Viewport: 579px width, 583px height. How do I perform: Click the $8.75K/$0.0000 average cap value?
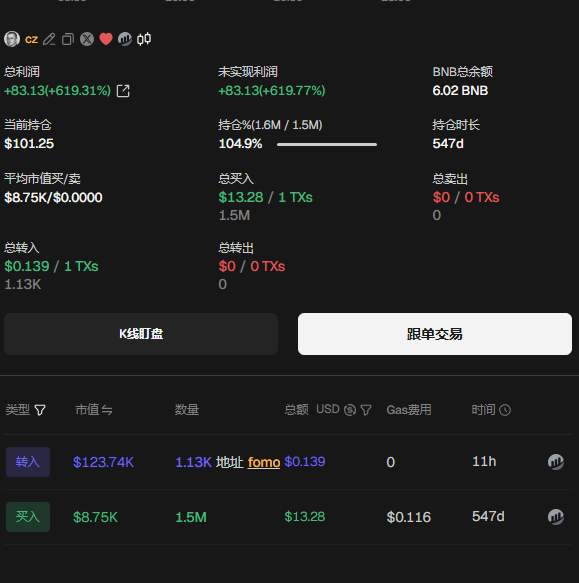(53, 197)
